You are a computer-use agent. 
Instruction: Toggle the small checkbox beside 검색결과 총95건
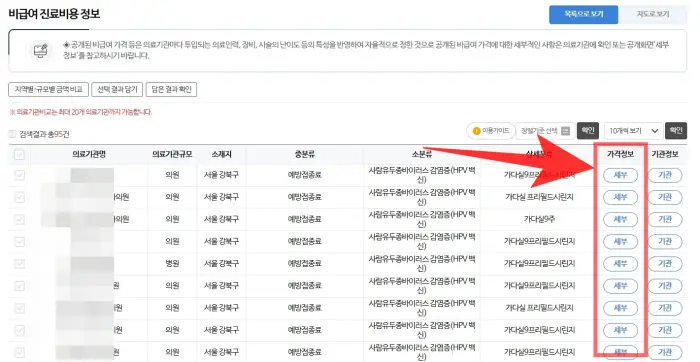[12, 134]
